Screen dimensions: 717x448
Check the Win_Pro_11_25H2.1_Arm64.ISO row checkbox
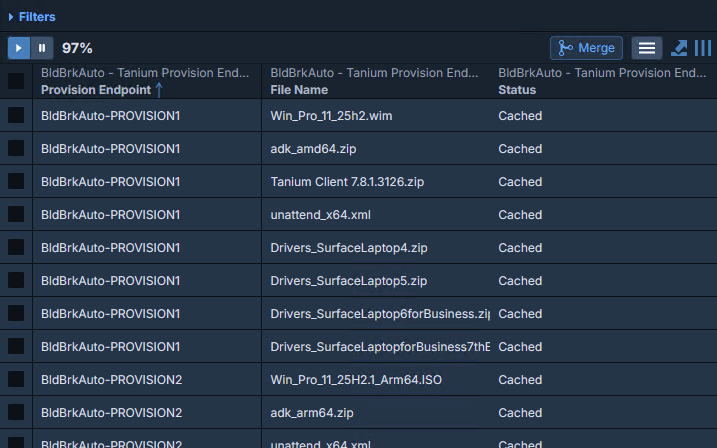click(16, 379)
